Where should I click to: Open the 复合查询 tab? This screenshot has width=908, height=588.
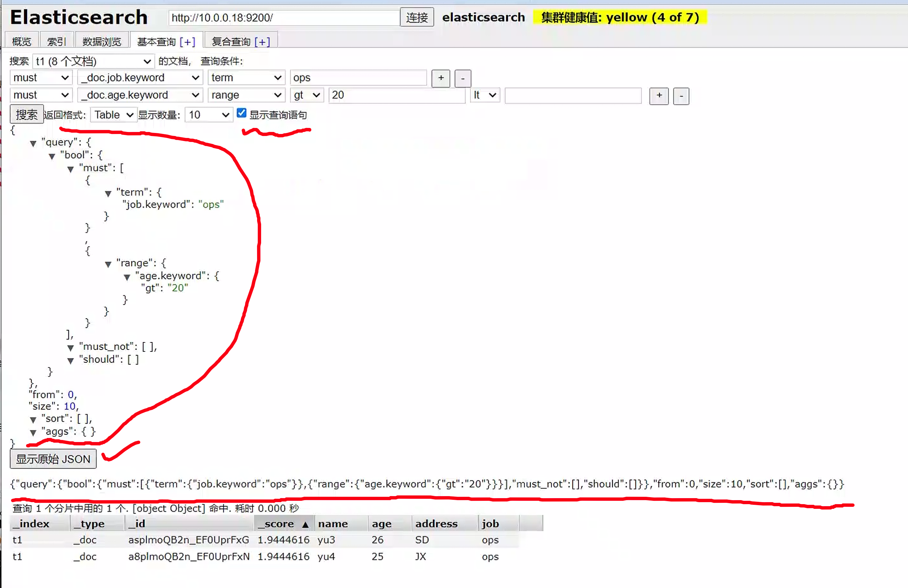point(240,41)
